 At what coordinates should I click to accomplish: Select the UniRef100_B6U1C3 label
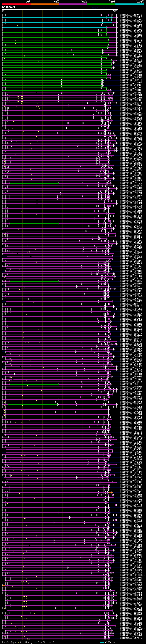(x=131, y=178)
